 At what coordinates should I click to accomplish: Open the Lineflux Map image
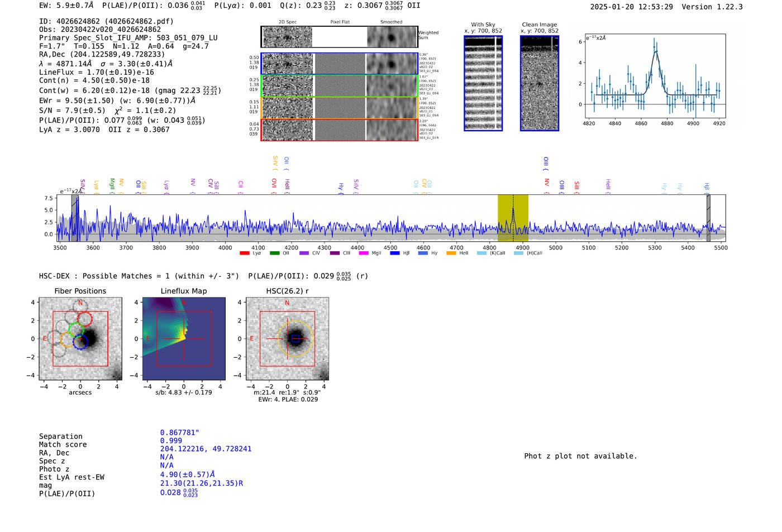point(184,339)
